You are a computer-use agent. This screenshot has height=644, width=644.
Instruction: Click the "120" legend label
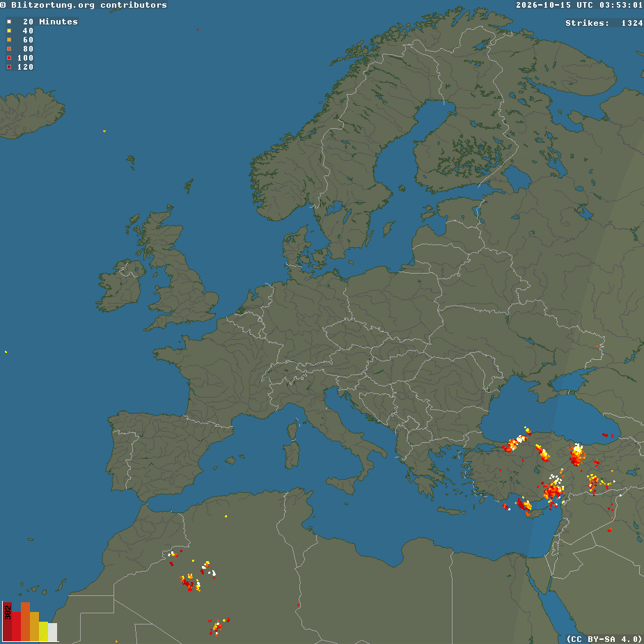25,67
